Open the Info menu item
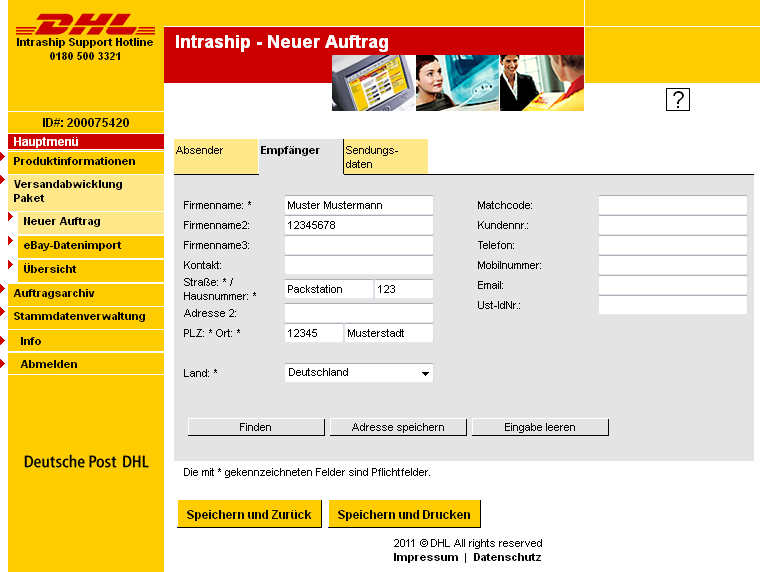Image resolution: width=762 pixels, height=572 pixels. tap(86, 341)
